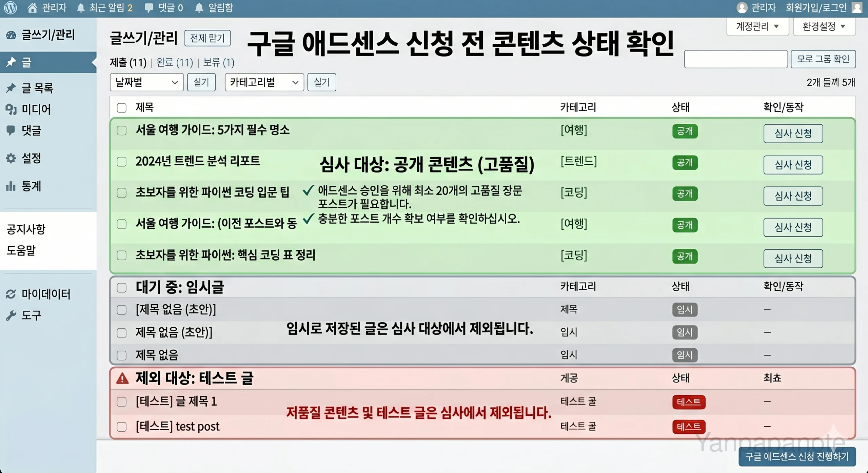Click the 댓글 0 speech bubble icon
Image resolution: width=868 pixels, height=473 pixels.
(149, 8)
